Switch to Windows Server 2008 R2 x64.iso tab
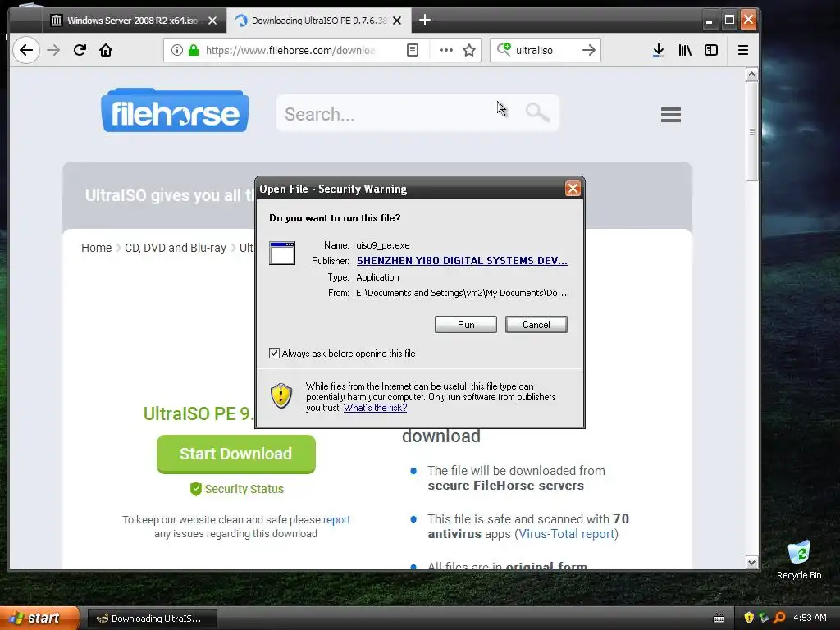This screenshot has height=630, width=840. coord(132,21)
